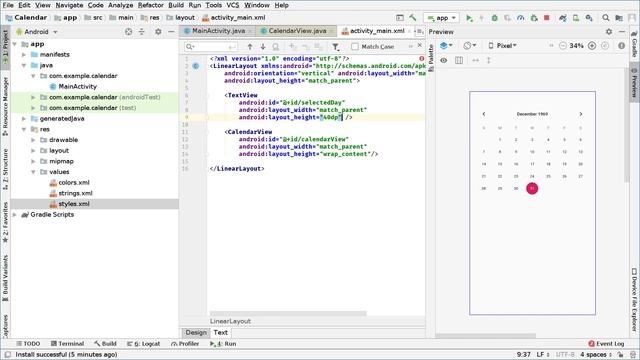Close the find bar with X
This screenshot has width=640, height=360.
point(420,45)
